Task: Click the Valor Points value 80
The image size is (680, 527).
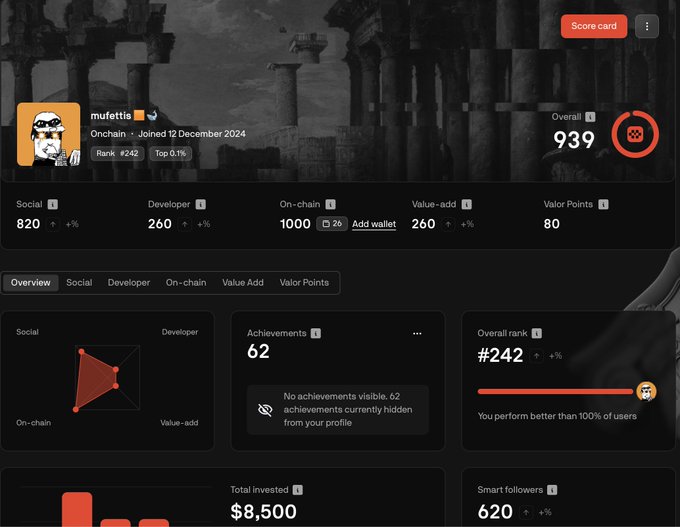Action: 552,224
